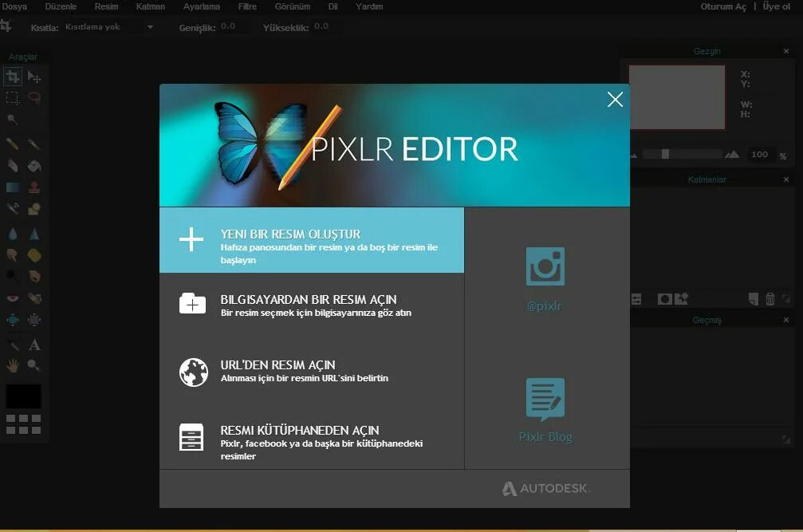The width and height of the screenshot is (803, 532).
Task: Select the Drawing shapes tool
Action: pyautogui.click(x=34, y=208)
